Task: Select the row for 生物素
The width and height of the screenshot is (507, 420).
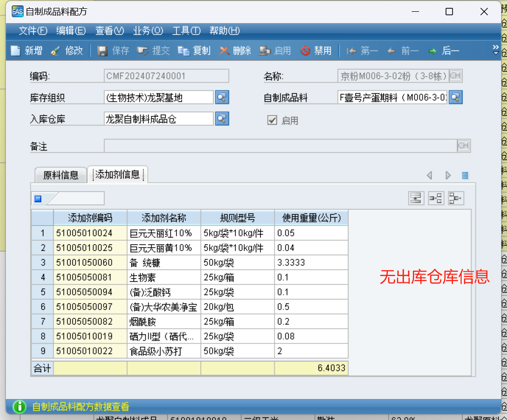Action: pyautogui.click(x=165, y=278)
